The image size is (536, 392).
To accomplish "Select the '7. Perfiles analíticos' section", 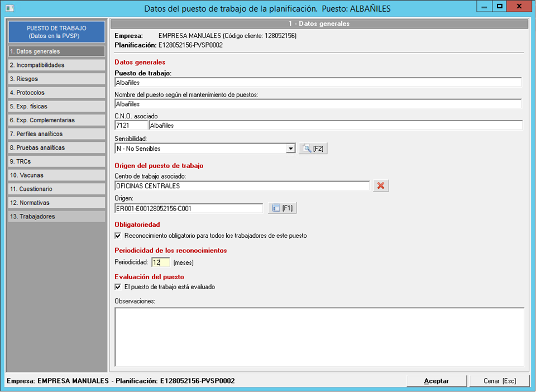I will point(56,134).
